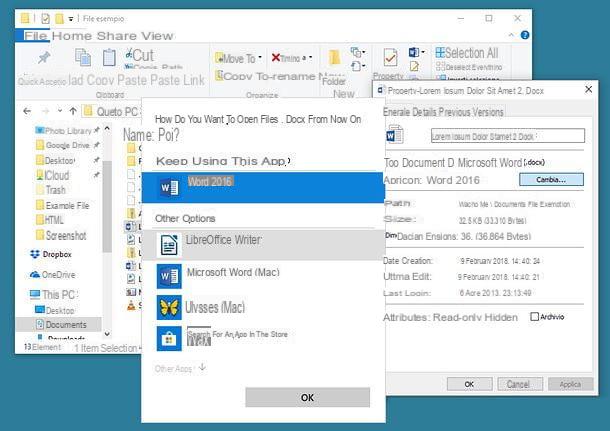Click the up arrow navigation button
The height and width of the screenshot is (431, 610).
tap(73, 111)
